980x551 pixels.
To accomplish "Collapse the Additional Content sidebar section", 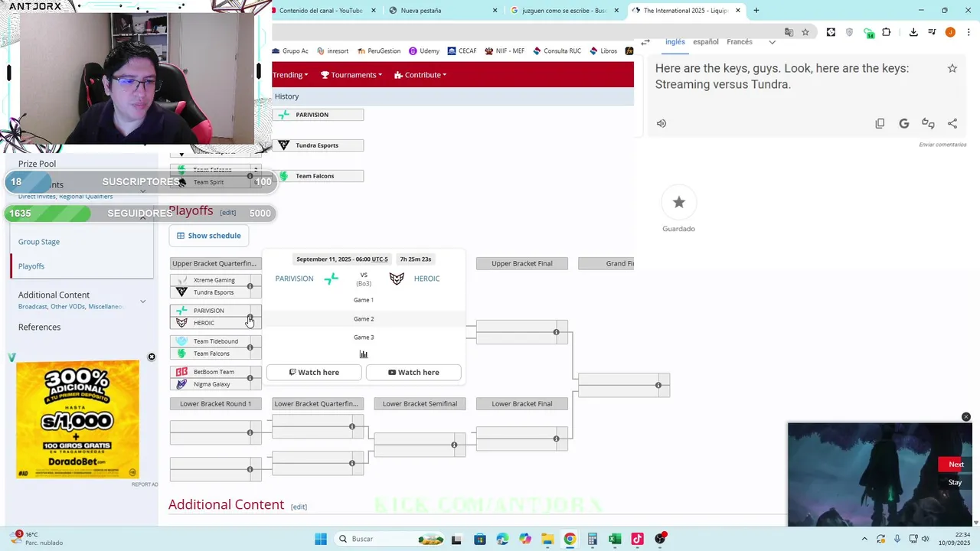I will click(x=142, y=302).
